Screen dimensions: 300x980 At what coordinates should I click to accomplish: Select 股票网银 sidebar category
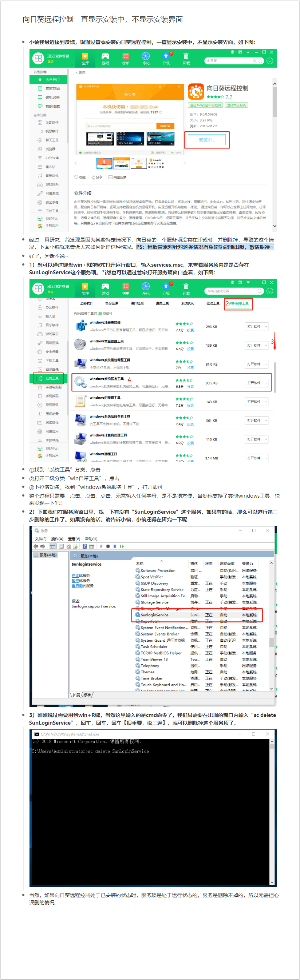[x=48, y=405]
